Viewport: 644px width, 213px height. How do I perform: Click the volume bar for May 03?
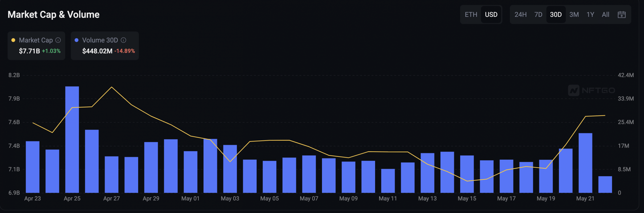230,169
